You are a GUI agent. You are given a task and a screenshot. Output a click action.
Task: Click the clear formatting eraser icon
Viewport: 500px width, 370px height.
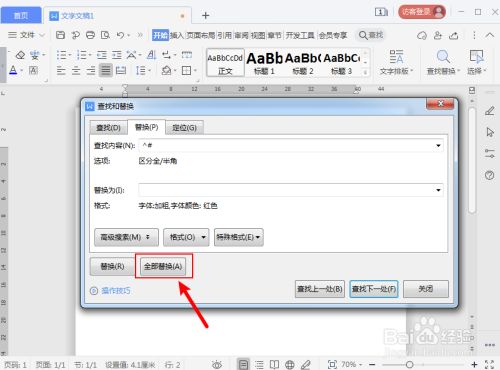point(20,55)
